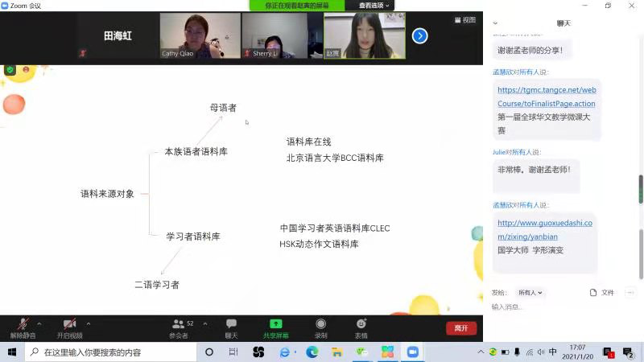Open the 所有人 recipient dropdown
Image resolution: width=644 pixels, height=362 pixels.
[530, 293]
